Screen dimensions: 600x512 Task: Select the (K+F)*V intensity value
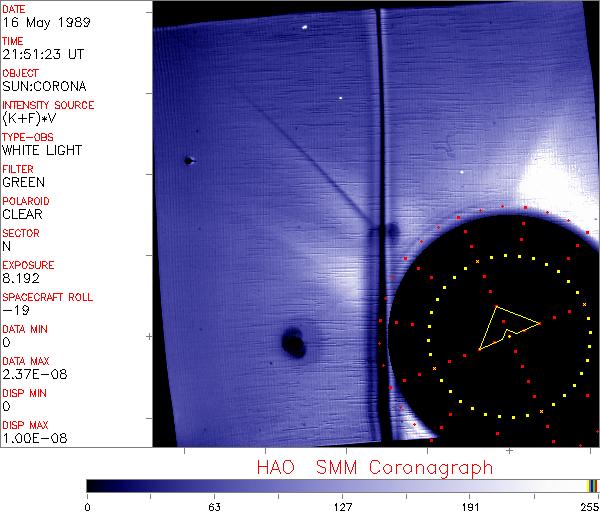tap(29, 118)
